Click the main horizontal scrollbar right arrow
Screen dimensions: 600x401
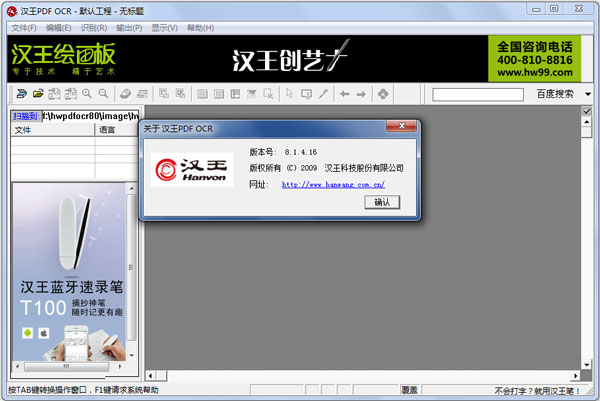[x=576, y=376]
